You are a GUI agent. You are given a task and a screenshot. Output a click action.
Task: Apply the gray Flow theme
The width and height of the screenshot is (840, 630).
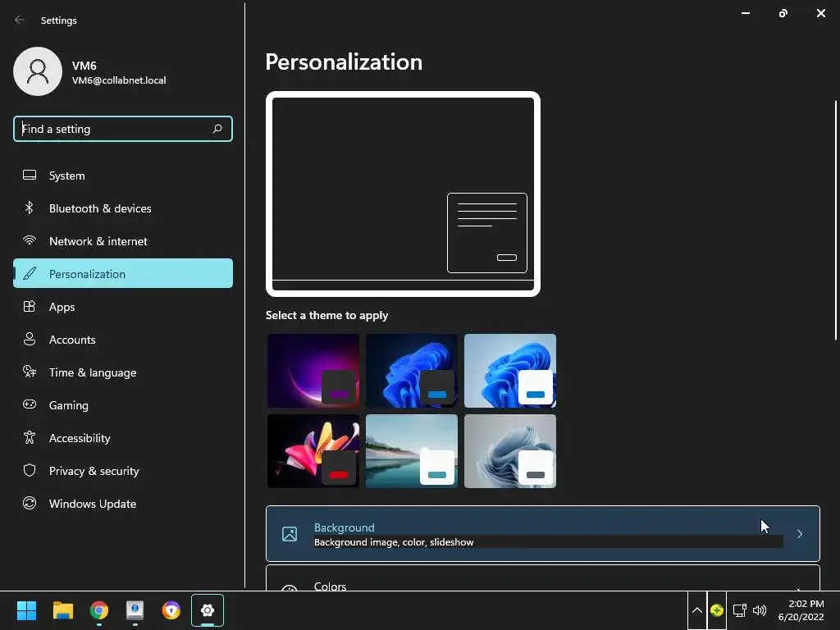510,451
